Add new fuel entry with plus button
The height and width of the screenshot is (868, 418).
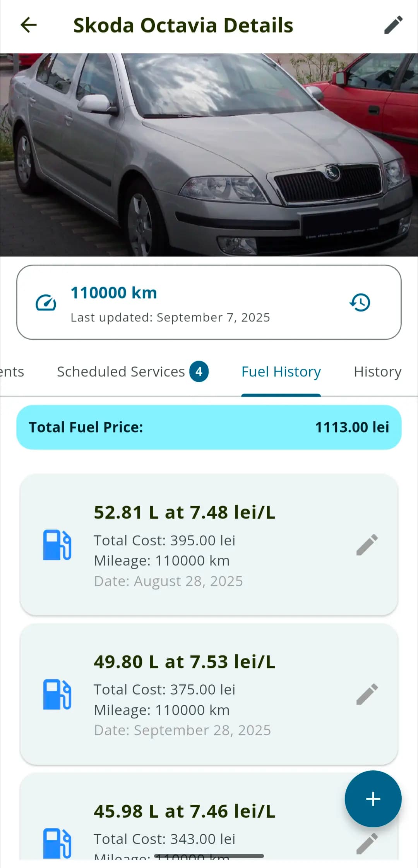pos(373,799)
